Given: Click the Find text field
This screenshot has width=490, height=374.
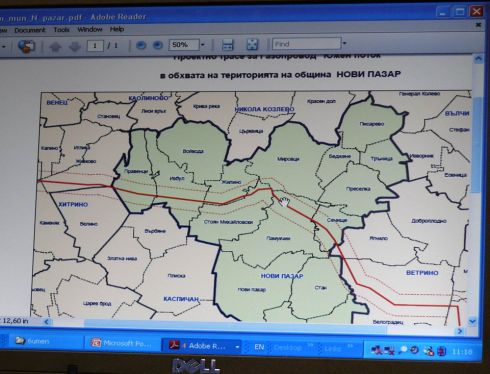Looking at the screenshot, I should tap(307, 44).
